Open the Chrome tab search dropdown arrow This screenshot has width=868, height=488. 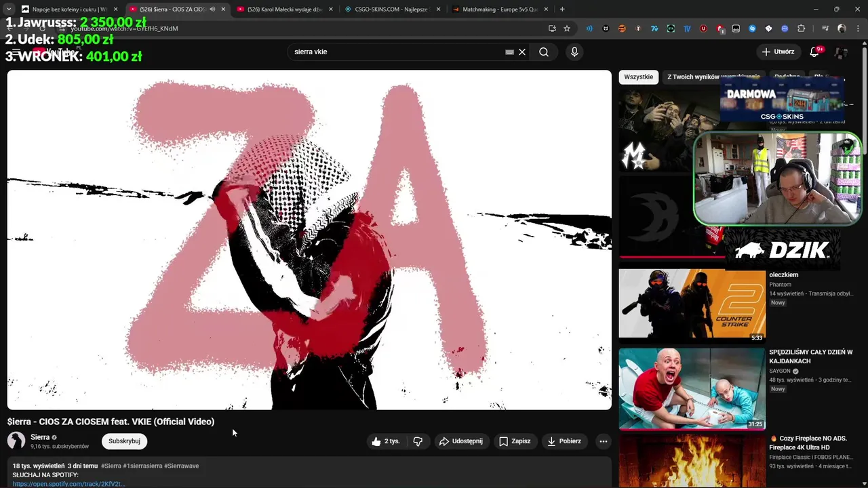(x=8, y=9)
